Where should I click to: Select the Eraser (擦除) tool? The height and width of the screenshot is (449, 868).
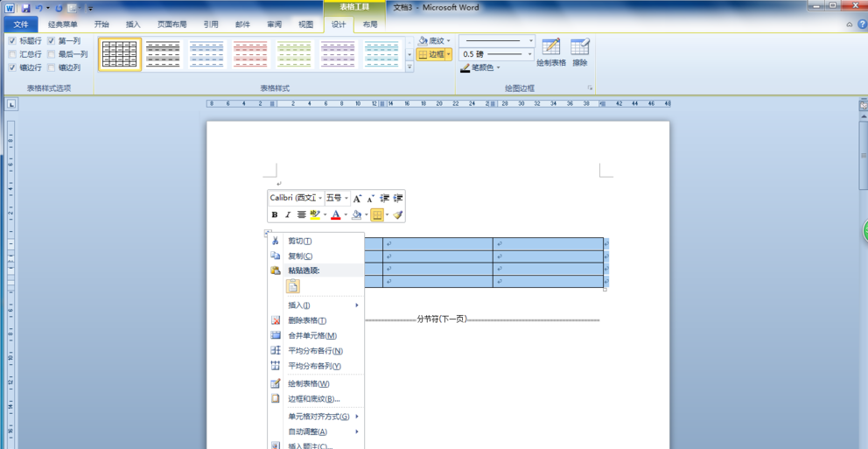tap(580, 53)
